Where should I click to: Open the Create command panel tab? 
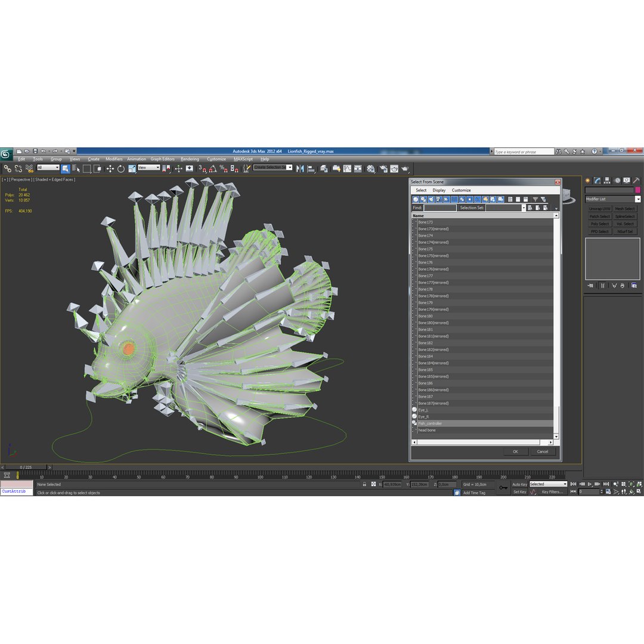click(x=588, y=180)
